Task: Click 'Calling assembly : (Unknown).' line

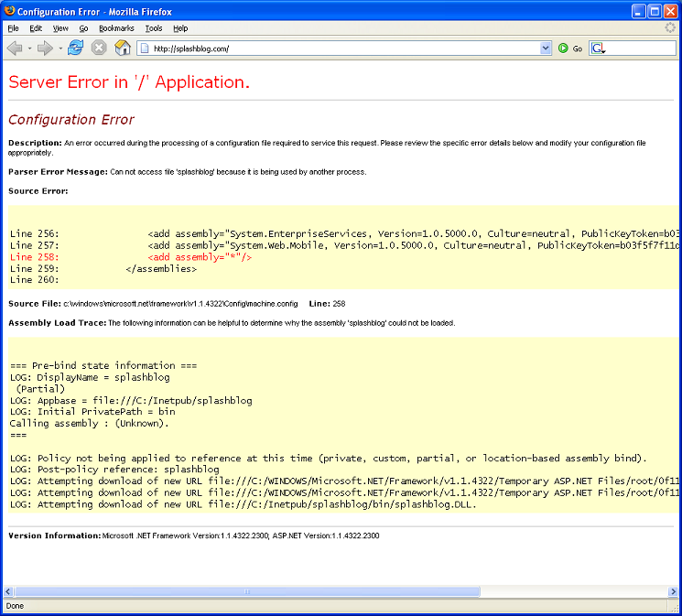Action: pyautogui.click(x=89, y=423)
